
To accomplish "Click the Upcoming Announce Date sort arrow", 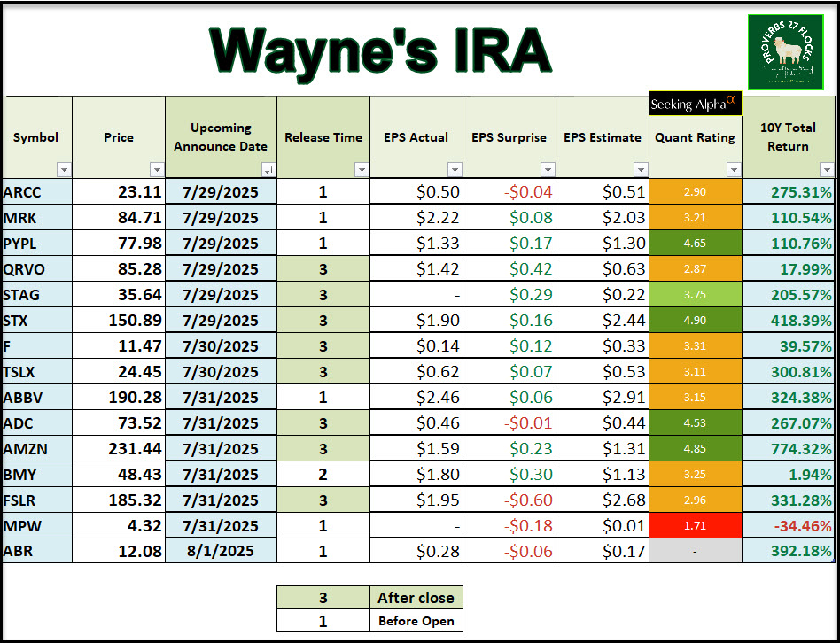I will click(268, 169).
